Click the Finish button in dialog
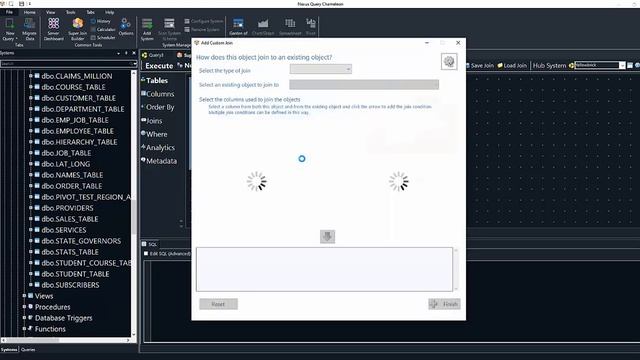Screen dimensions: 640x360 [x=444, y=304]
